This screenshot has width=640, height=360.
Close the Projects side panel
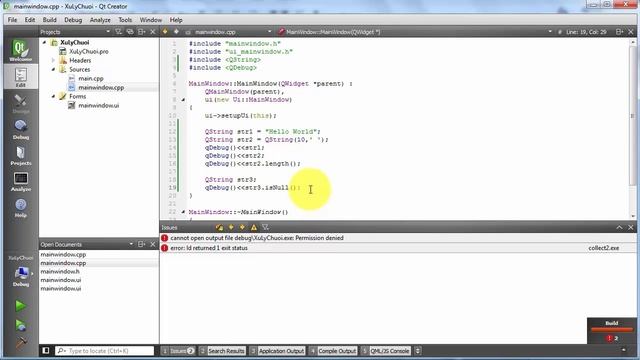click(x=153, y=32)
